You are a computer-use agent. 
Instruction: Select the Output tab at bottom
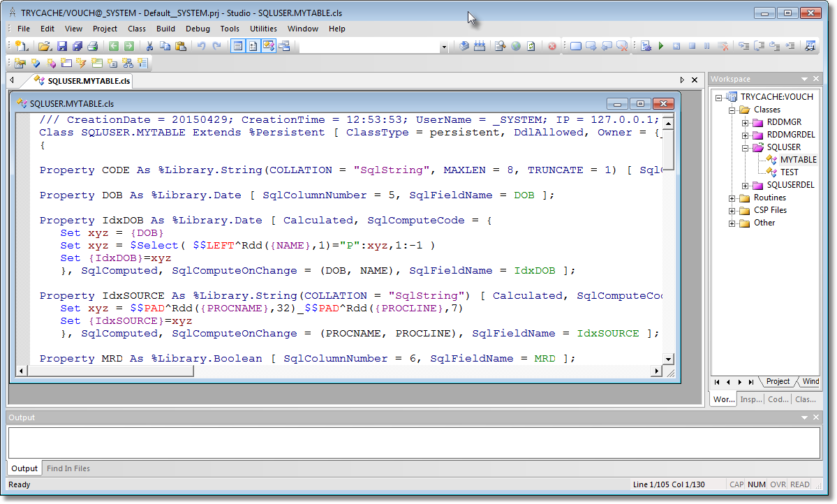click(x=24, y=468)
